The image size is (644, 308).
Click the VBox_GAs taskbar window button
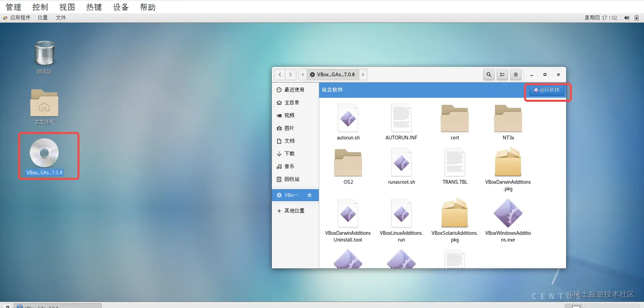coord(58,306)
